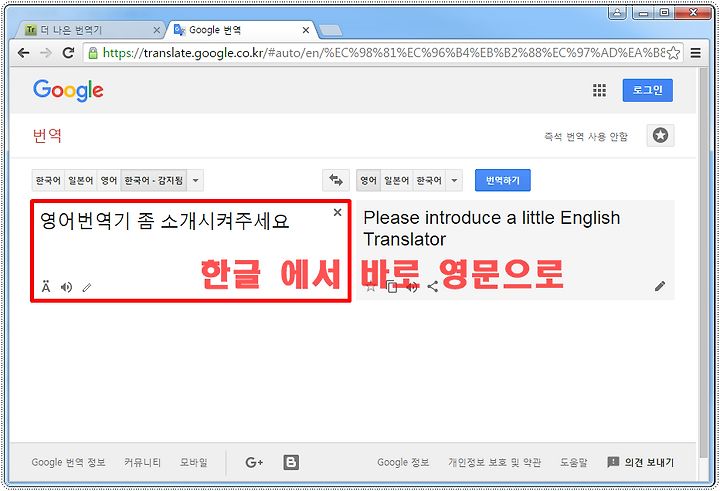Screen dimensions: 720x491
Task: Open 커뮤니티 footer link
Action: pos(142,462)
